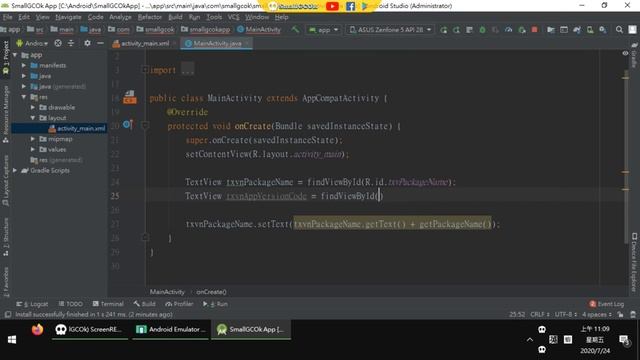This screenshot has height=360, width=640.
Task: Click the Search Everywhere magnifier icon
Action: tap(619, 30)
